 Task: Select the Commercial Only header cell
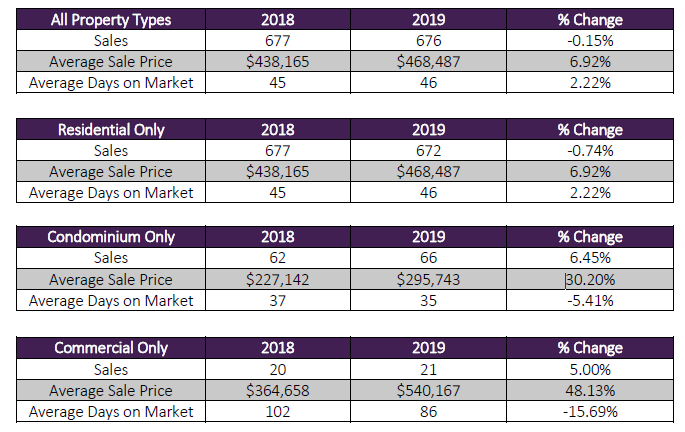111,348
